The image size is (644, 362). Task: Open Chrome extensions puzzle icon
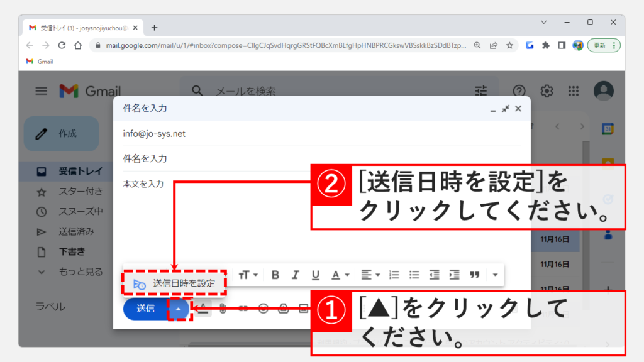[x=545, y=45]
